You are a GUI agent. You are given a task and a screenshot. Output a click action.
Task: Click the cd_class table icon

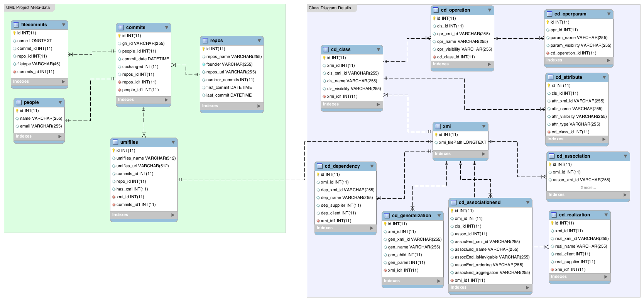point(326,49)
